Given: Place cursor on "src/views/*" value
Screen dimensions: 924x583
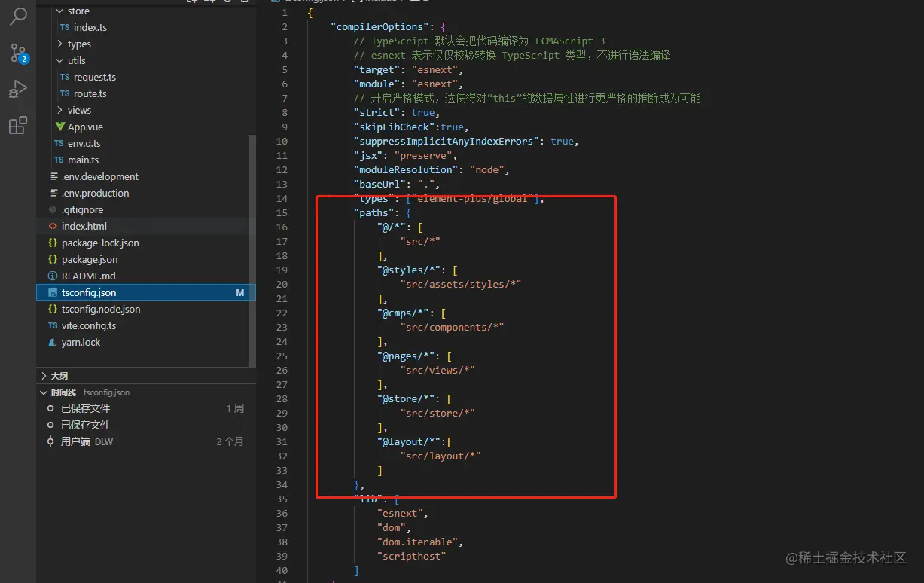Looking at the screenshot, I should click(438, 370).
